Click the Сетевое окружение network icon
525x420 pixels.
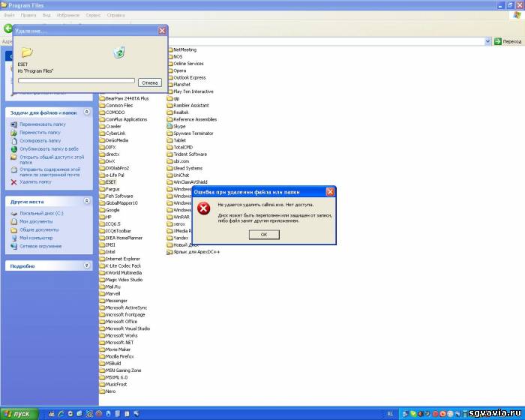(13, 247)
